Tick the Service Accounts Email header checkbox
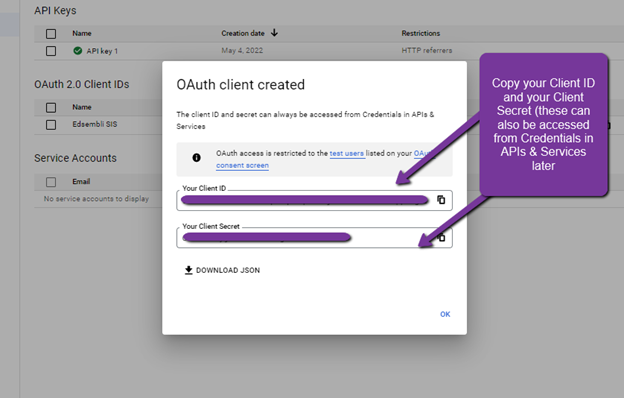 tap(51, 182)
